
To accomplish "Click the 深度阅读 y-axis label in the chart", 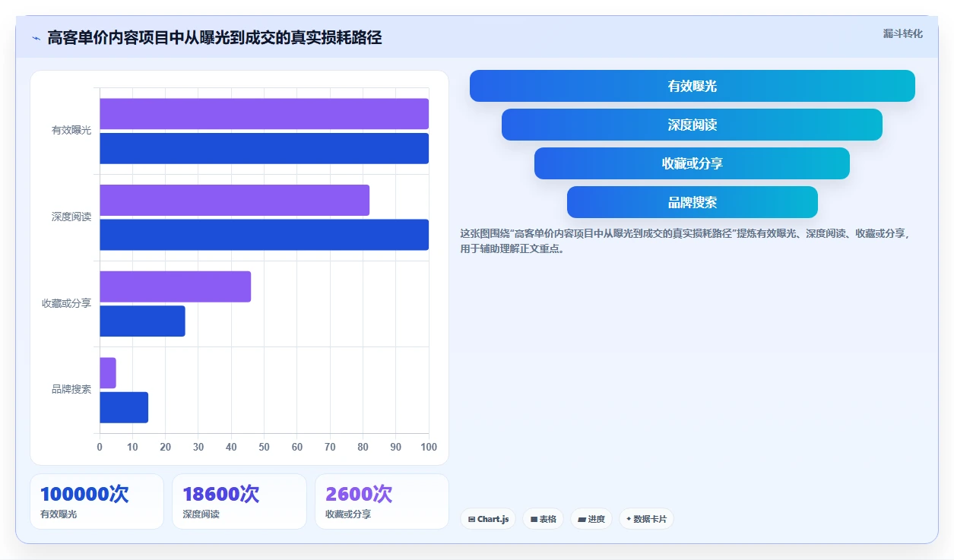I will click(71, 217).
